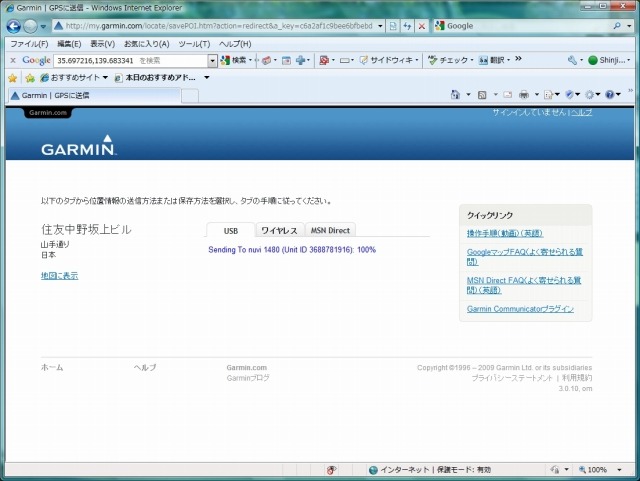Click the Google Toolbar blue plus icon
The width and height of the screenshot is (640, 481).
[300, 60]
